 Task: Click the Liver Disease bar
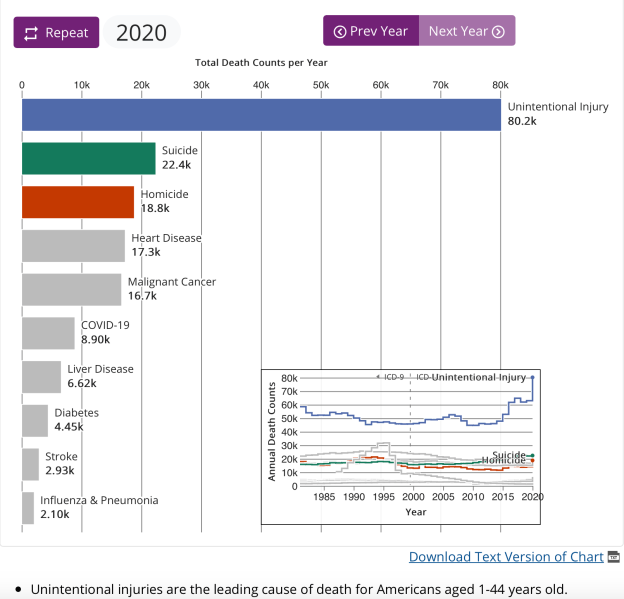(41, 377)
